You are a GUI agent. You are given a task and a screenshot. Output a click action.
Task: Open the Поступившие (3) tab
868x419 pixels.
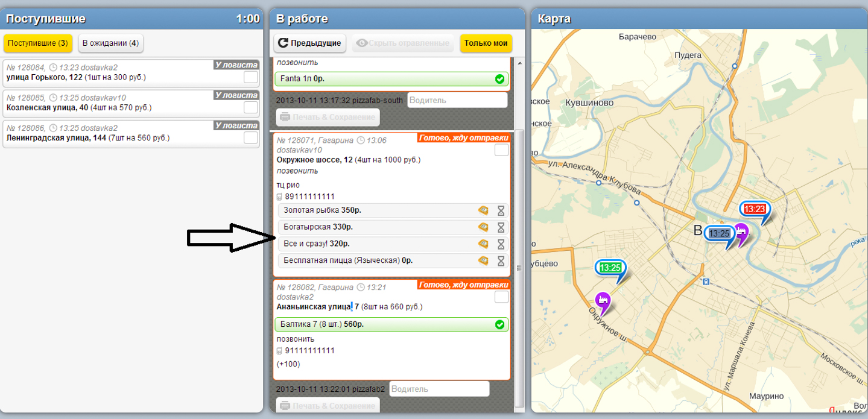tap(37, 43)
